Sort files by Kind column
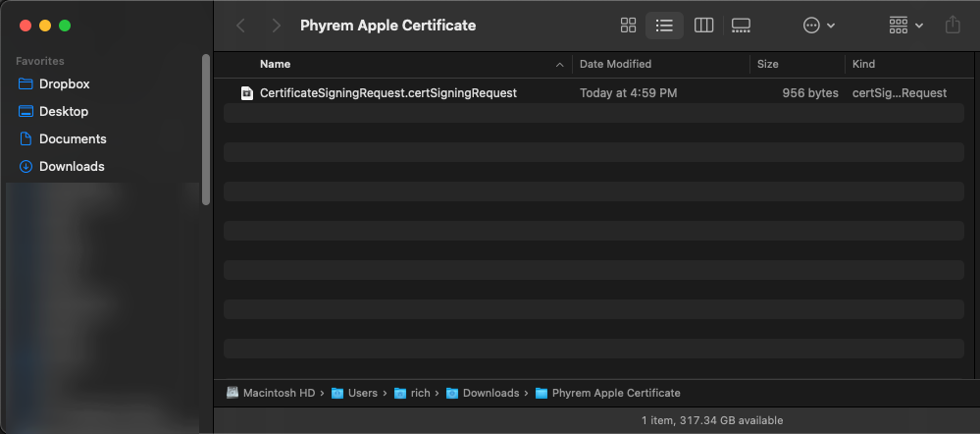The image size is (980, 434). click(x=863, y=64)
